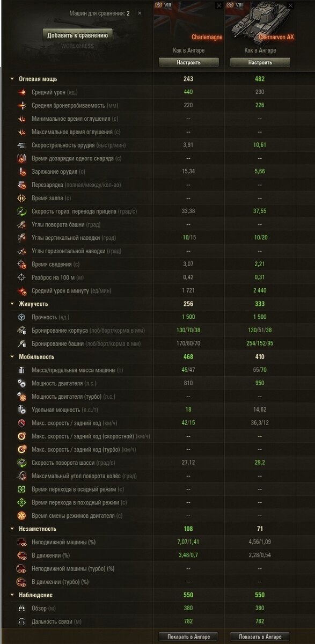
Task: Collapse the Наблюдение section
Action: point(12,595)
